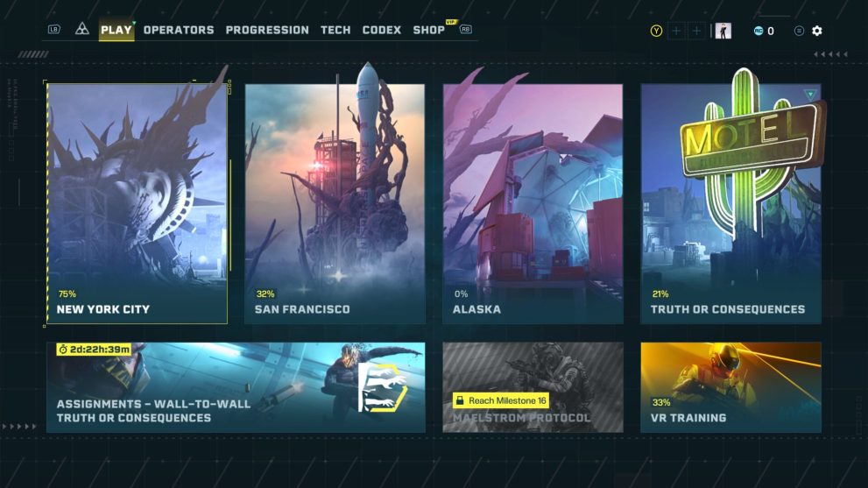The image size is (868, 488).
Task: Launch VR Training tile
Action: click(x=730, y=387)
